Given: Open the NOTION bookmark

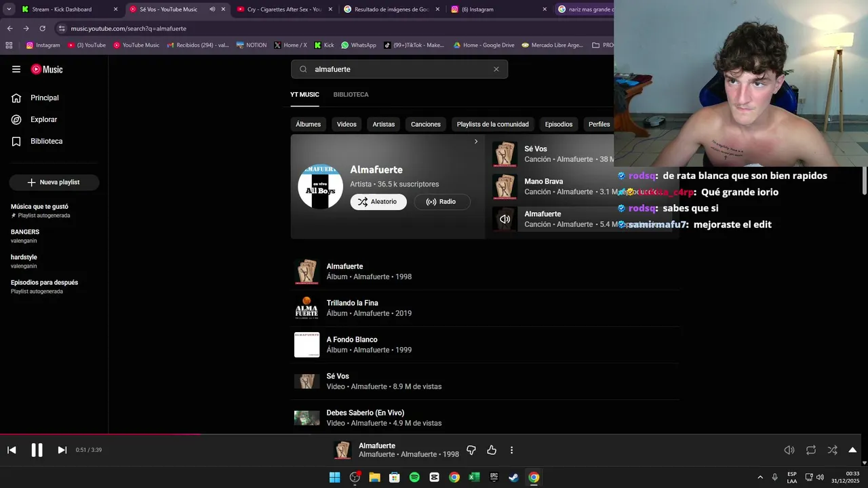Looking at the screenshot, I should click(x=251, y=45).
